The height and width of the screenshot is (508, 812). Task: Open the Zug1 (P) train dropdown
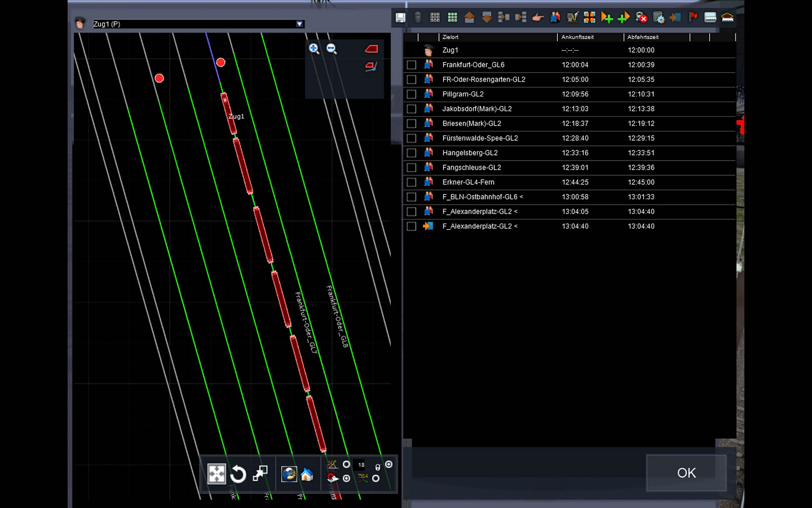[x=299, y=24]
